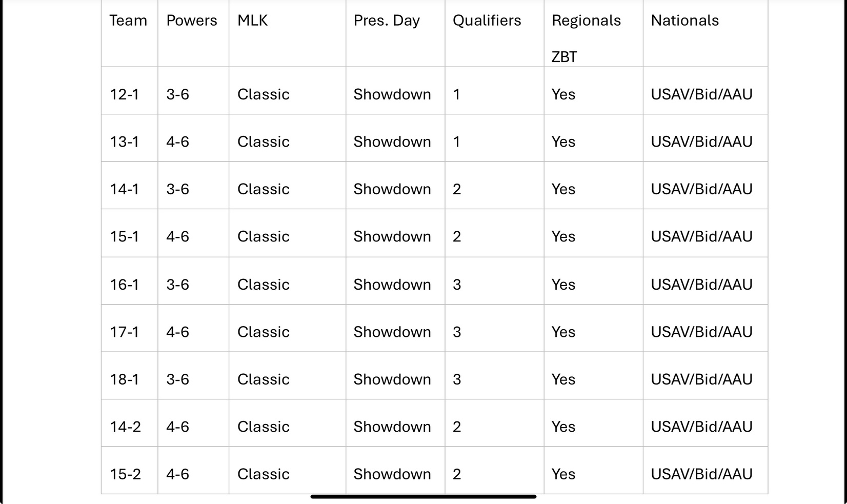Select the Nationals header cell
Image resolution: width=847 pixels, height=504 pixels.
pos(705,33)
